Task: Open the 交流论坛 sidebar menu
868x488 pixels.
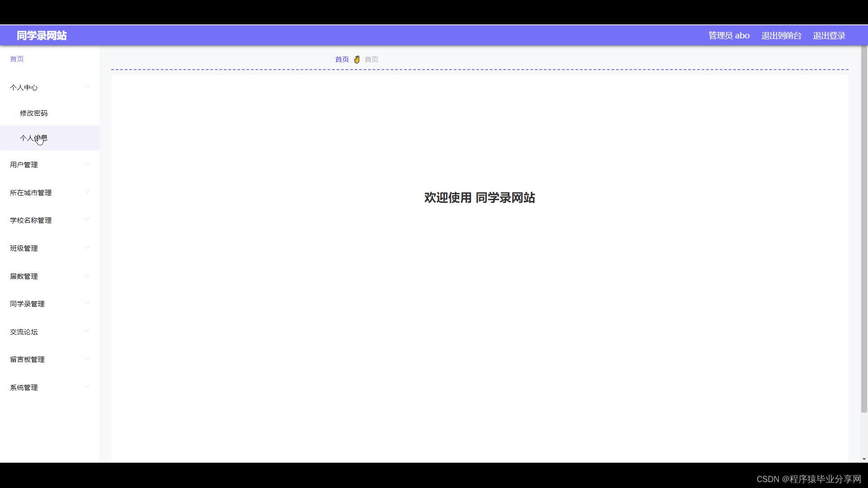Action: pos(24,332)
